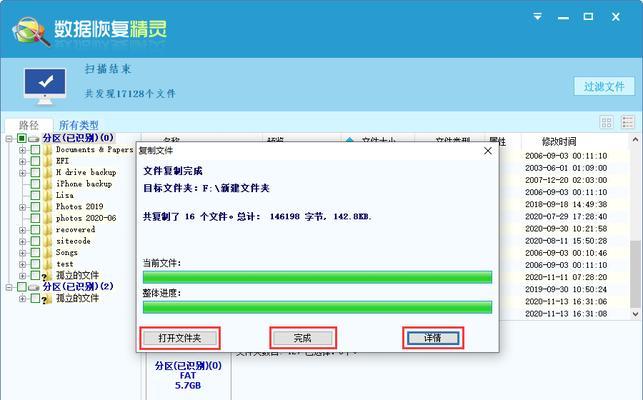The height and width of the screenshot is (400, 643).
Task: Maximize the application window
Action: tap(588, 16)
